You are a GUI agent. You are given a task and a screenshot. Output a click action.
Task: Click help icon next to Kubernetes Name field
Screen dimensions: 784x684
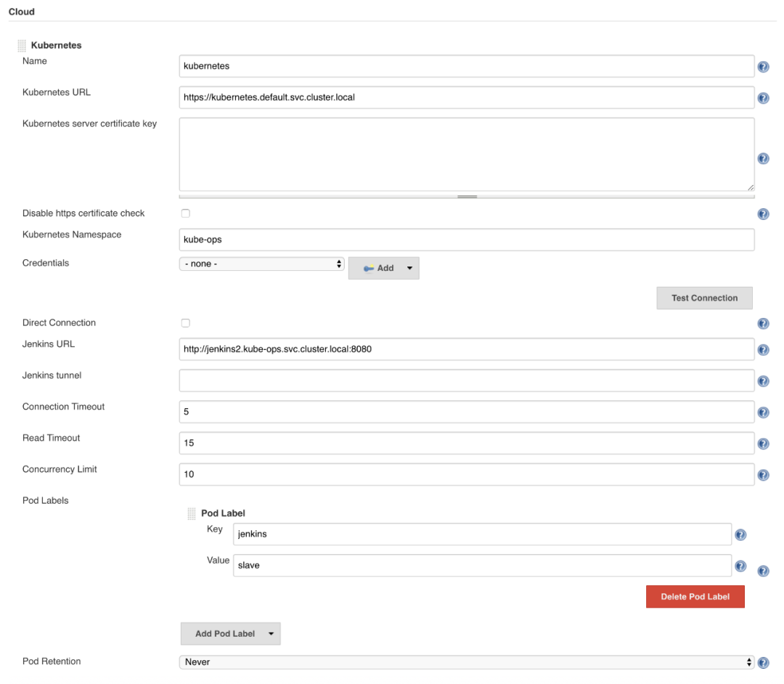coord(763,68)
